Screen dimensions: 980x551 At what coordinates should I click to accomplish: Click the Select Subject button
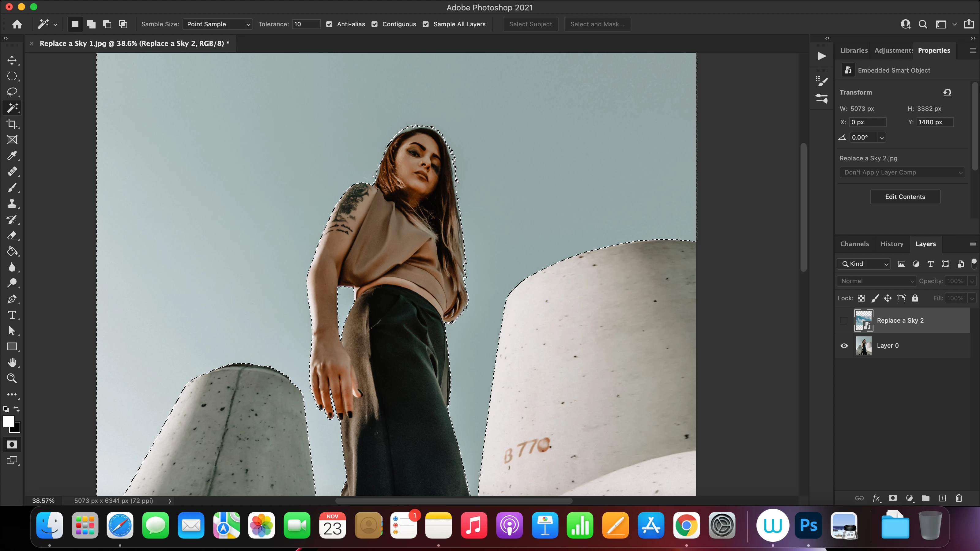[530, 24]
